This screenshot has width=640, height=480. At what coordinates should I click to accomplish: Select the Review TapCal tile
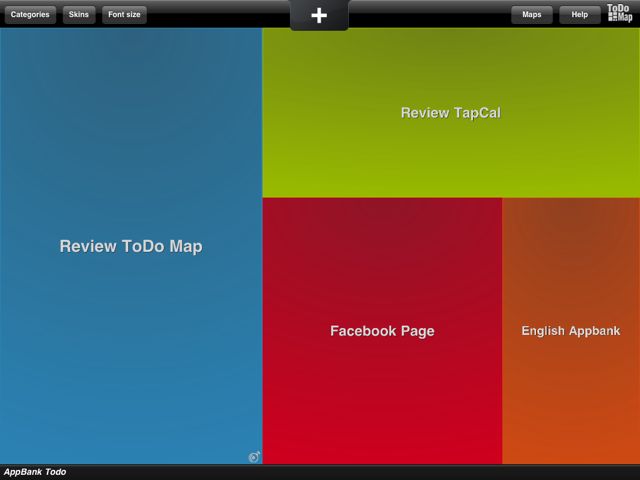coord(451,113)
